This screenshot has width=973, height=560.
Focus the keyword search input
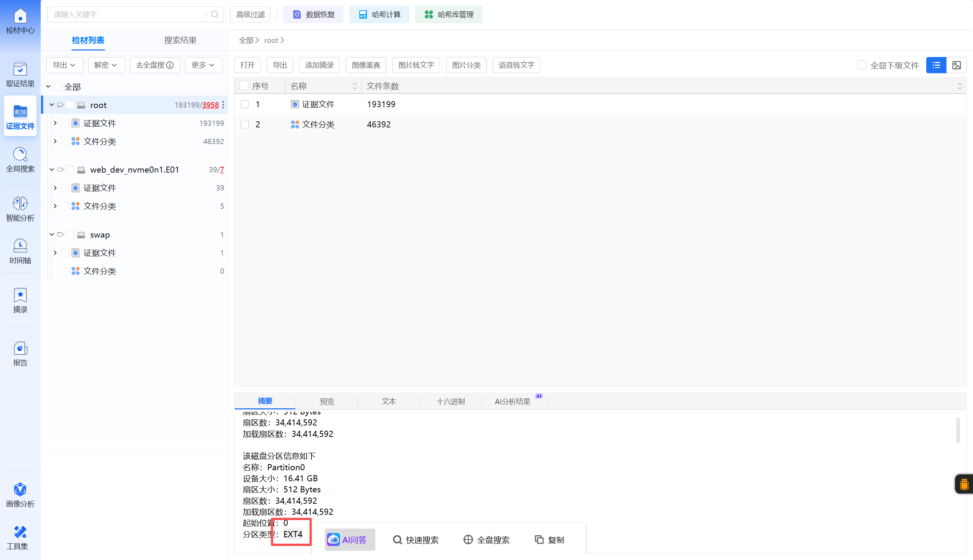pyautogui.click(x=129, y=14)
